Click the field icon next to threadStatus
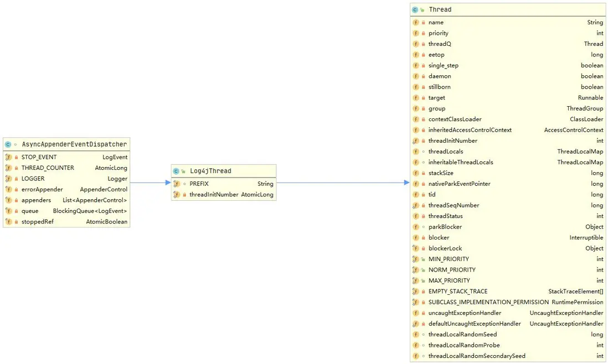 [x=416, y=216]
